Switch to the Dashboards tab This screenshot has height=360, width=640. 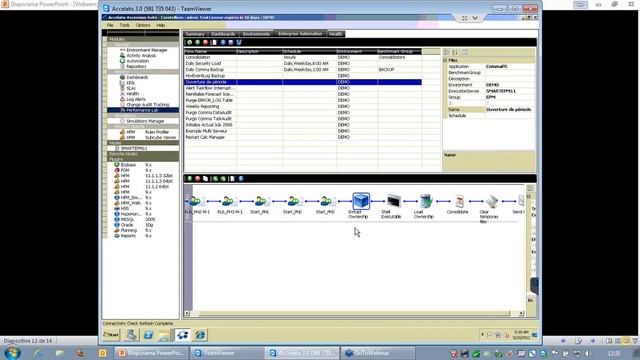click(x=223, y=34)
